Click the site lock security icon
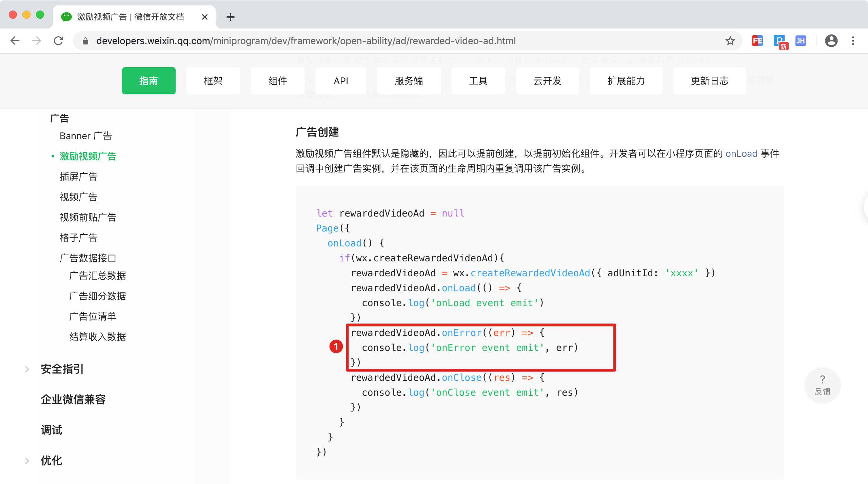Viewport: 868px width, 484px height. (85, 41)
